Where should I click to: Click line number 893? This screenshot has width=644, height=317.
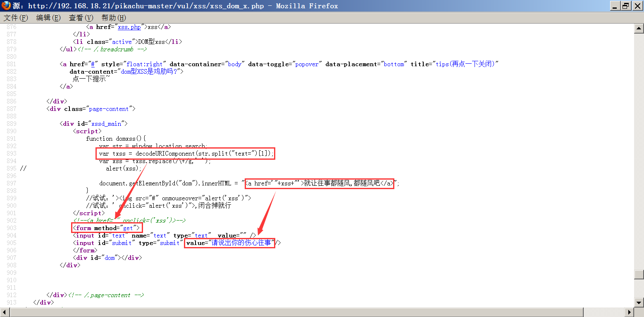(x=12, y=154)
